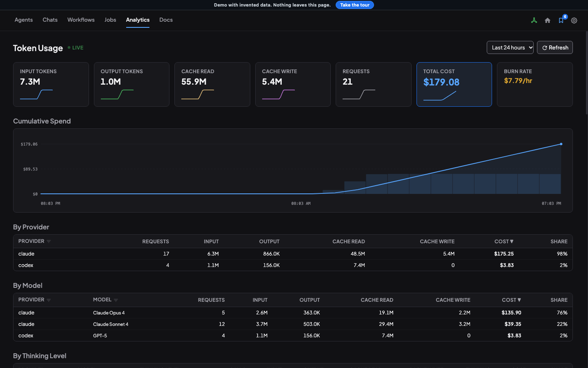Filter the By Model table's Model column
588x368 pixels.
(x=116, y=300)
